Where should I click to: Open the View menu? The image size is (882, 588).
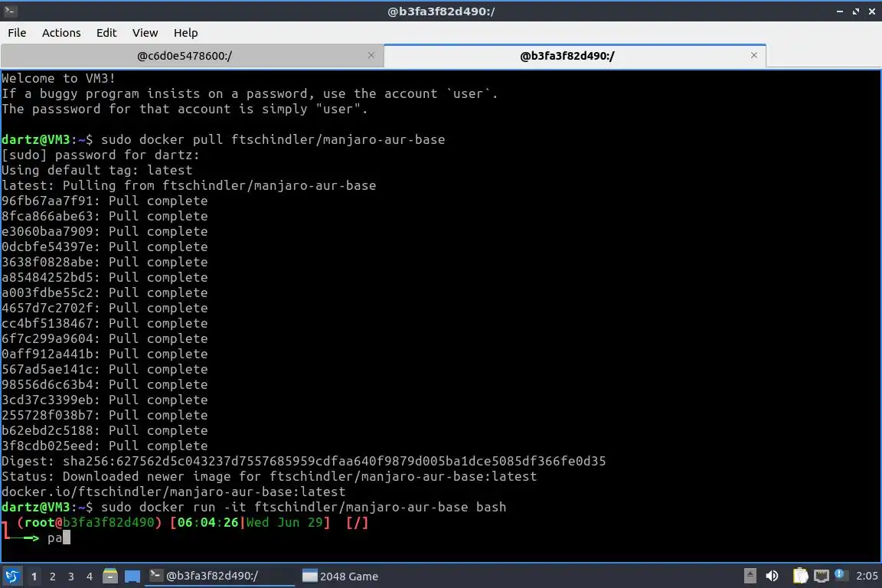tap(145, 33)
